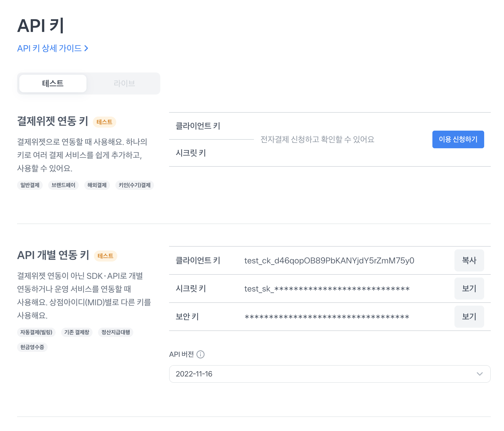Viewport: 504px width, 431px height.
Task: Copy the client key with 복사 button
Action: tap(469, 260)
